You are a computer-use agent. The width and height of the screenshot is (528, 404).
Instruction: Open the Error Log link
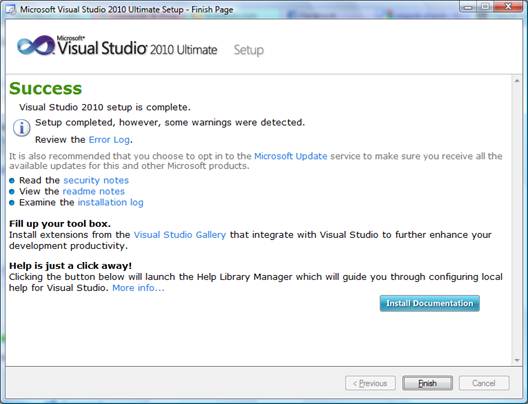point(109,140)
